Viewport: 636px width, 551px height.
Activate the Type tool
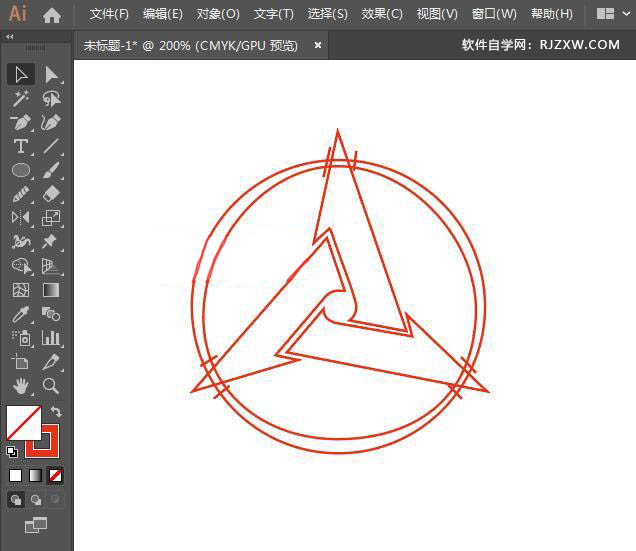(21, 146)
